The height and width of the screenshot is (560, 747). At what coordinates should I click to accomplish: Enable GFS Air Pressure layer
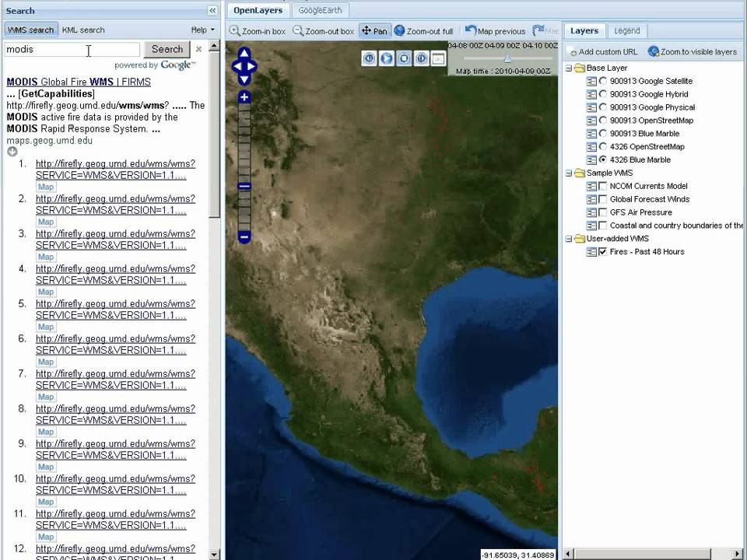602,212
